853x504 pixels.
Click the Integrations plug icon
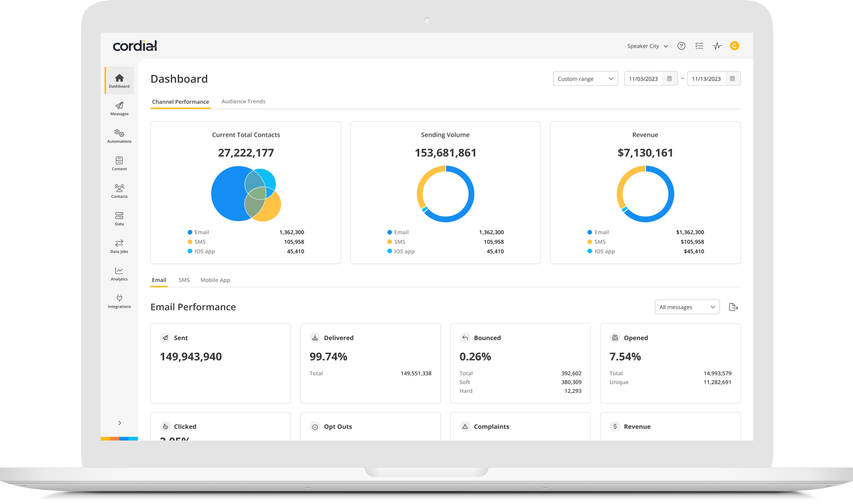(119, 301)
